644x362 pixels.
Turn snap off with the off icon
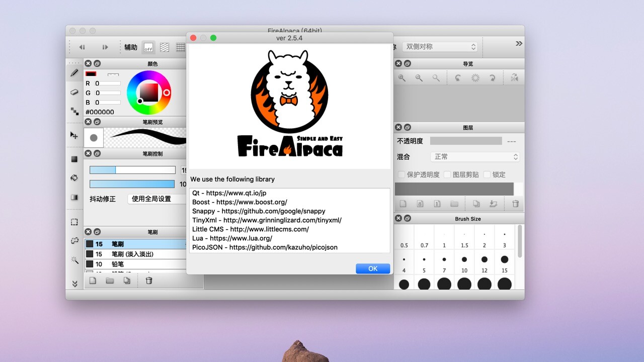148,47
